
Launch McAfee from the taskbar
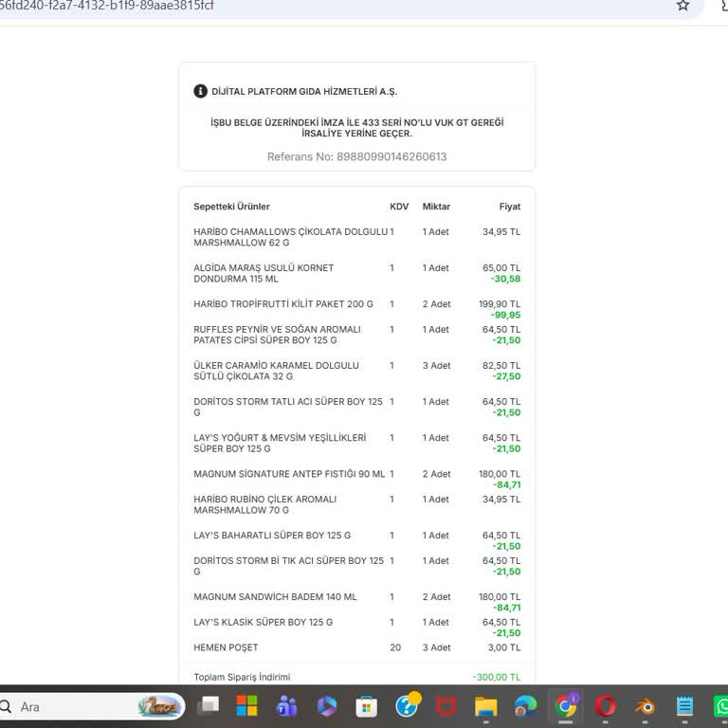click(x=446, y=706)
